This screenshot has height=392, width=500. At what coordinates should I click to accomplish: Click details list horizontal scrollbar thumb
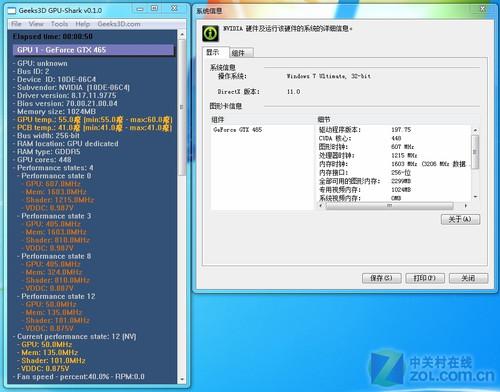[389, 206]
